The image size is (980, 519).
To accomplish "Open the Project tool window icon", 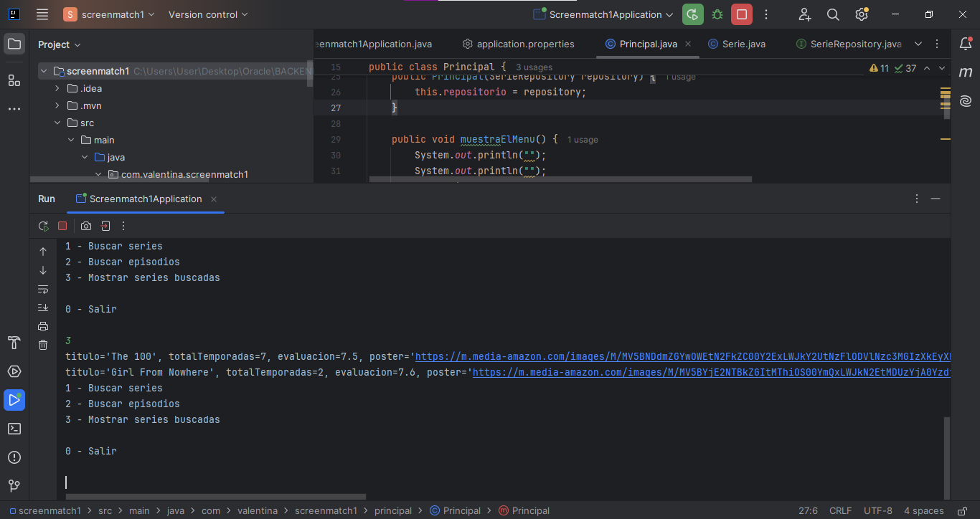I will [x=14, y=44].
